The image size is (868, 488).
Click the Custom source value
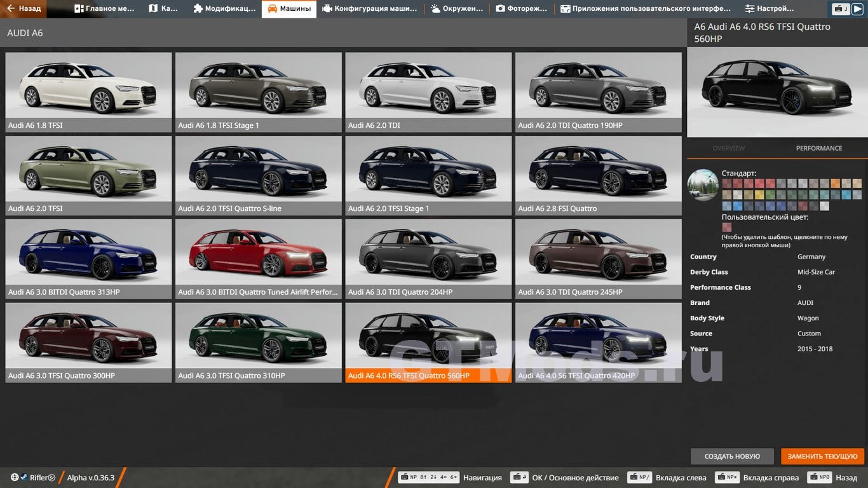click(809, 334)
